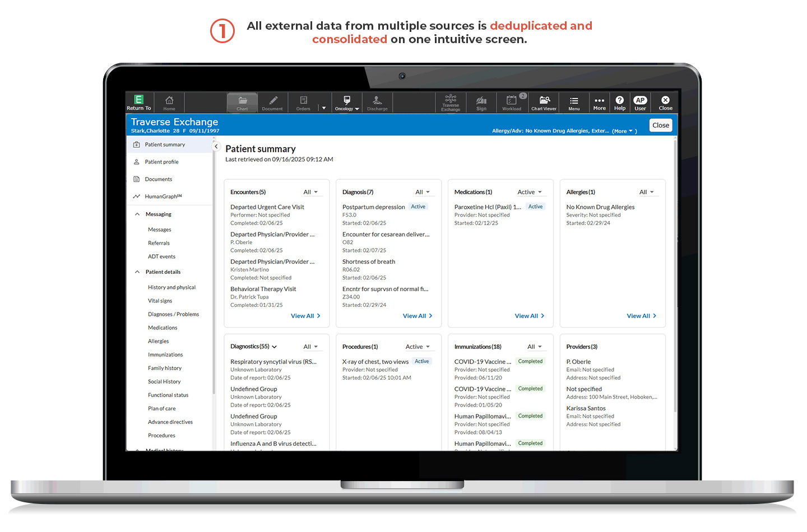The height and width of the screenshot is (532, 807).
Task: Select the Orders toolbar icon
Action: coord(303,102)
